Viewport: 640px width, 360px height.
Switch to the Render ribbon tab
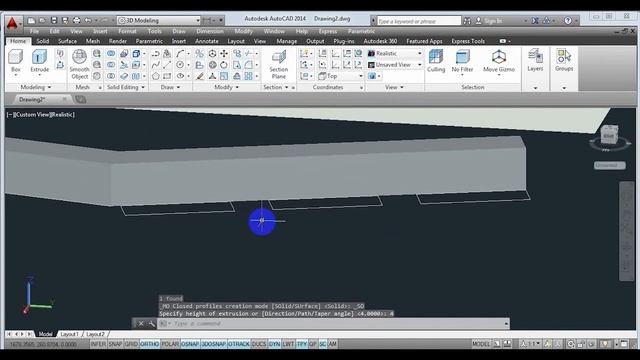pyautogui.click(x=118, y=41)
